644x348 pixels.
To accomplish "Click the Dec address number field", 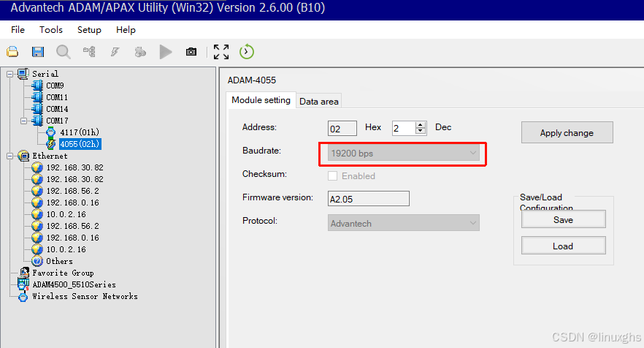I will tap(405, 129).
